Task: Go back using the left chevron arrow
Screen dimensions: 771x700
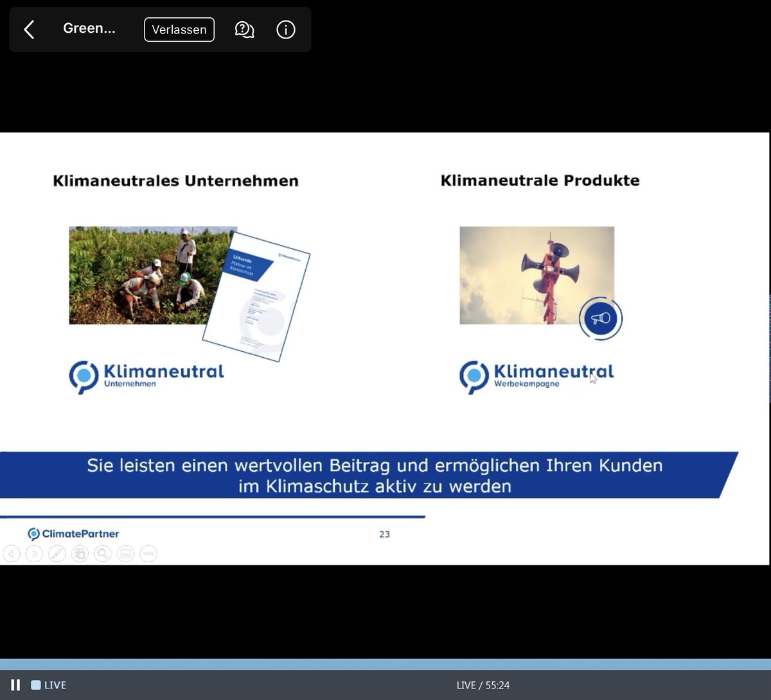Action: [29, 30]
